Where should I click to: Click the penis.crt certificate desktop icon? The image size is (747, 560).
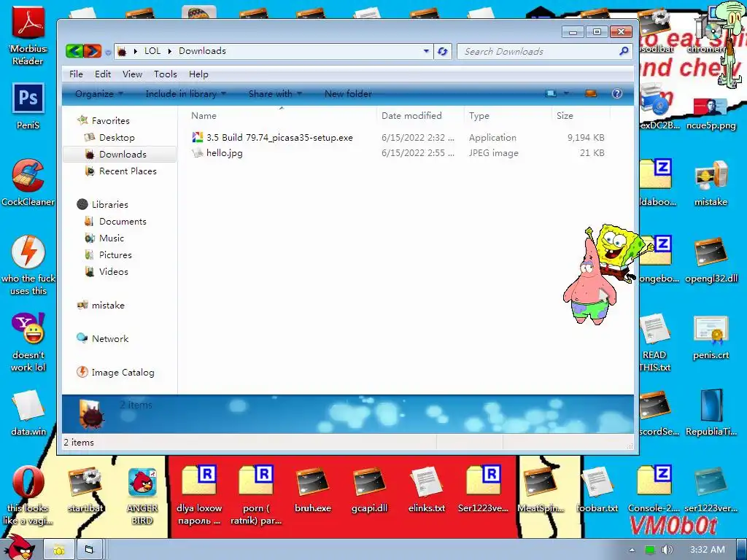(x=711, y=336)
